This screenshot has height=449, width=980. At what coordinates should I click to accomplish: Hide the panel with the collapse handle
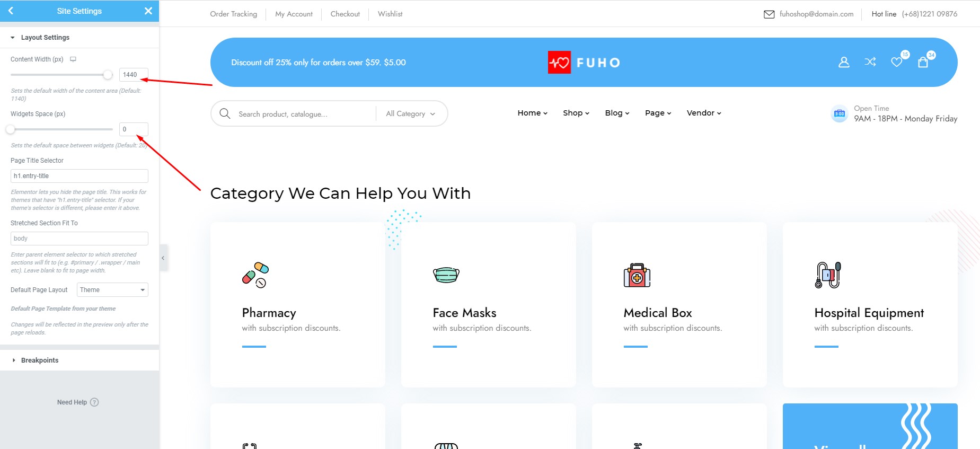163,258
